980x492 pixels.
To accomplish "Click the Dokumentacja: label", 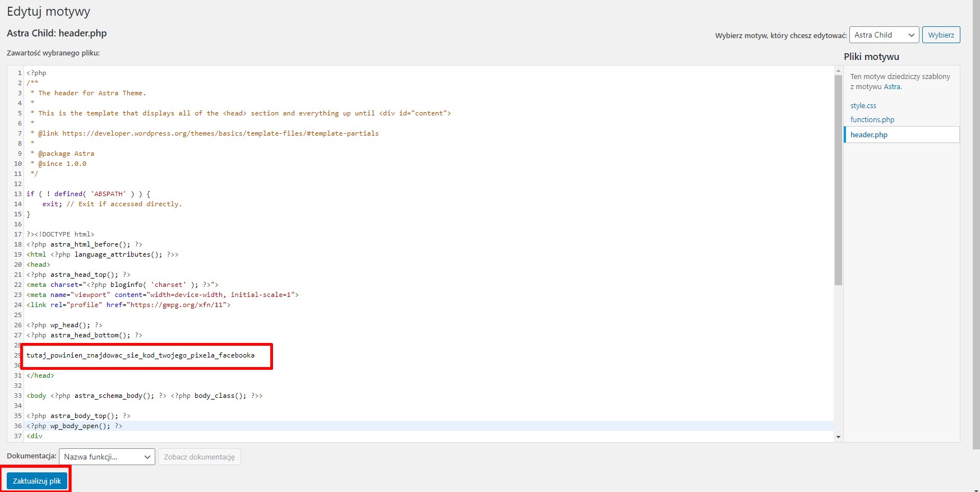I will 31,456.
